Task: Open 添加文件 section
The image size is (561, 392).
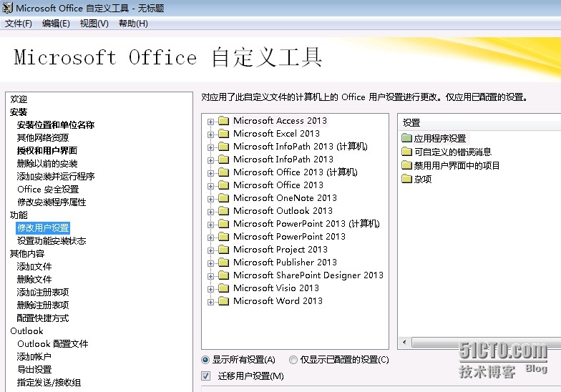Action: click(34, 266)
